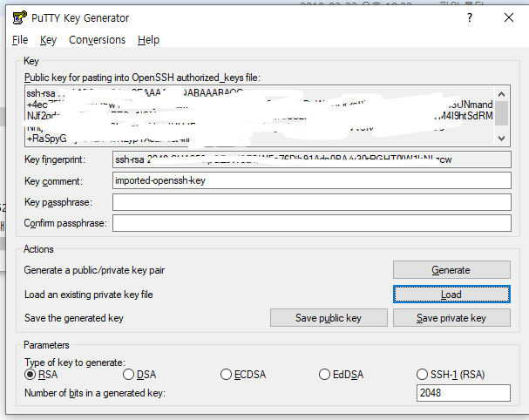Select the RSA key type
Screen dimensions: 529x420
tap(31, 375)
